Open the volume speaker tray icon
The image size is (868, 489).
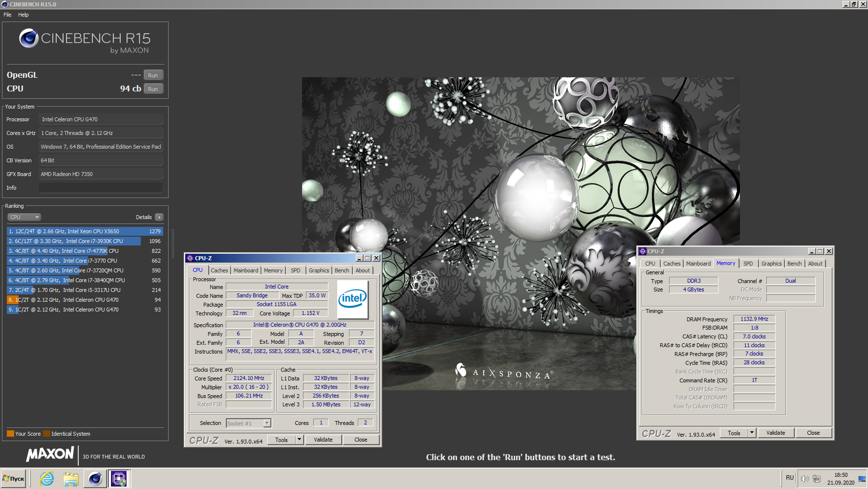pyautogui.click(x=804, y=479)
